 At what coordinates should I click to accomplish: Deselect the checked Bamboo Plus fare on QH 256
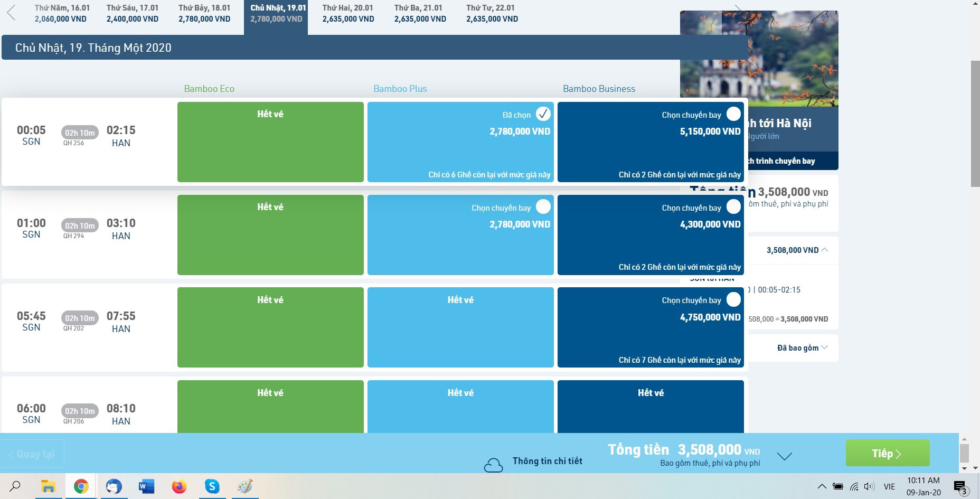(x=543, y=114)
